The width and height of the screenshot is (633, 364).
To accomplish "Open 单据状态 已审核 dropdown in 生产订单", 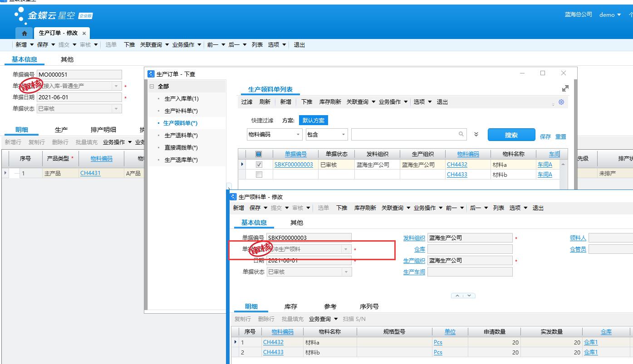I will tap(117, 109).
